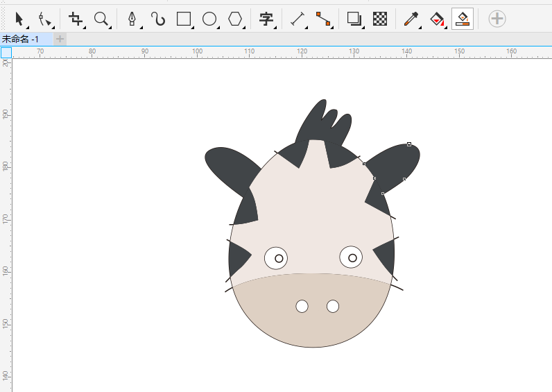Choose the checkerboard Transparency tool

pyautogui.click(x=379, y=19)
